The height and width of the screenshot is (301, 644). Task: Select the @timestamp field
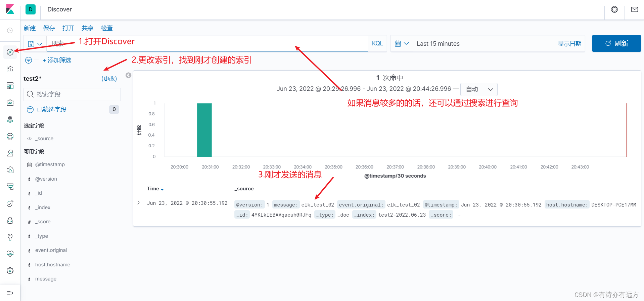click(50, 164)
